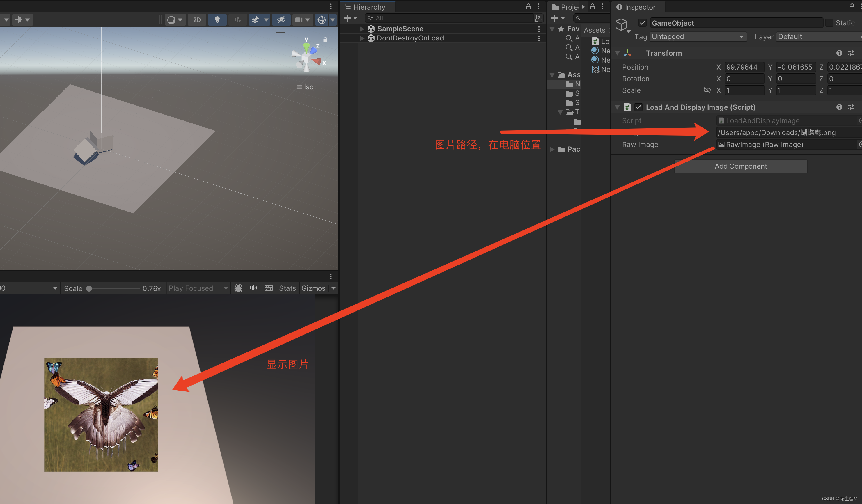Toggle the scene visibility eye icon
The image size is (862, 504).
click(x=281, y=19)
